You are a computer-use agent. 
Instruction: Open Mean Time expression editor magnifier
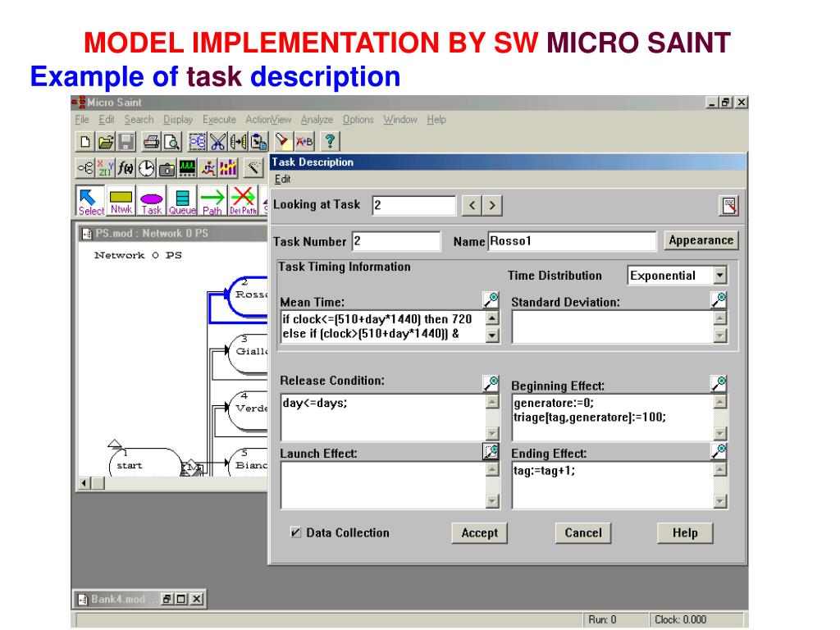coord(491,300)
